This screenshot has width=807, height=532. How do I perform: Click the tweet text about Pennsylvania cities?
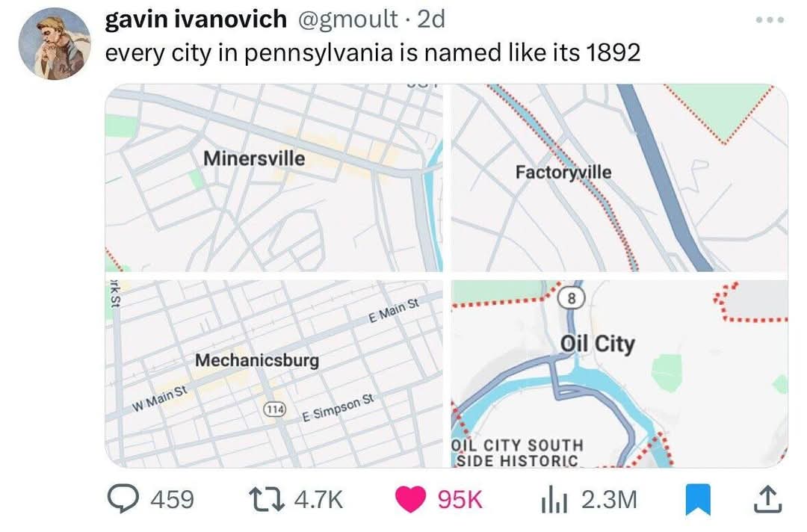[372, 54]
